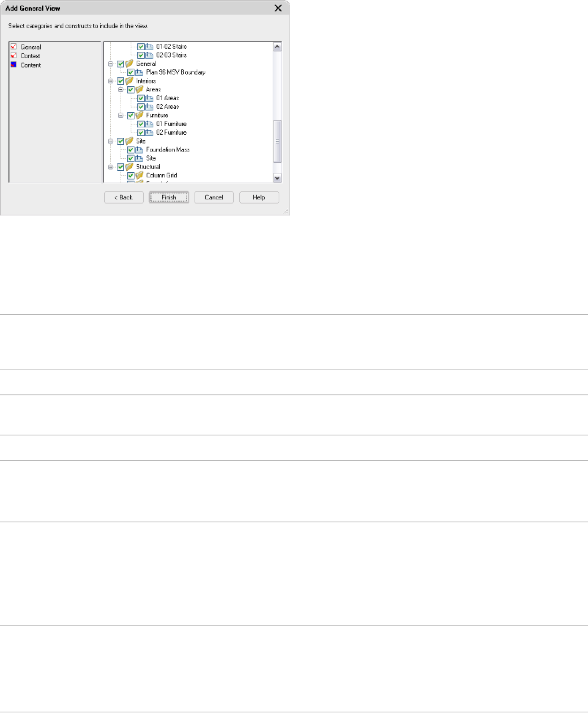588x713 pixels.
Task: Click the General category folder icon
Action: 129,63
